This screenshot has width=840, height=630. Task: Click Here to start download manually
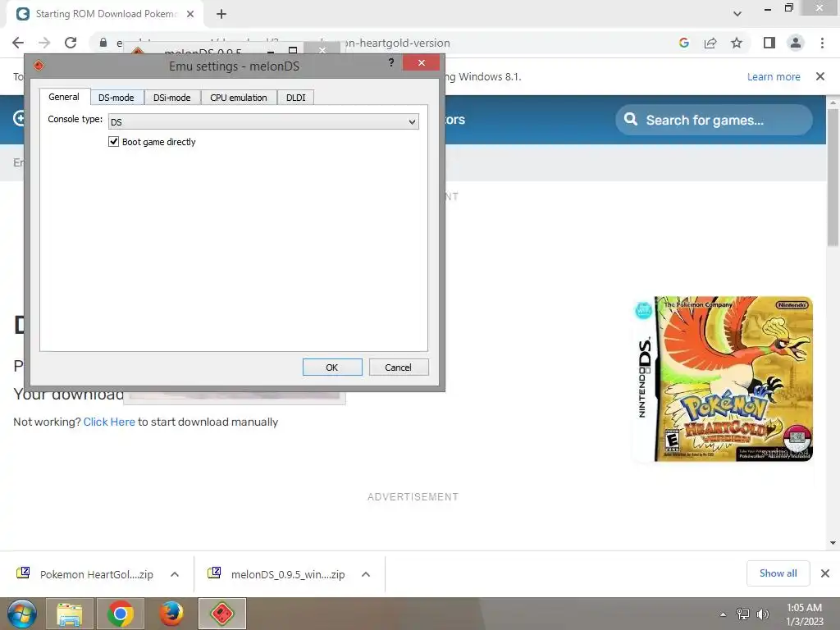click(x=109, y=422)
